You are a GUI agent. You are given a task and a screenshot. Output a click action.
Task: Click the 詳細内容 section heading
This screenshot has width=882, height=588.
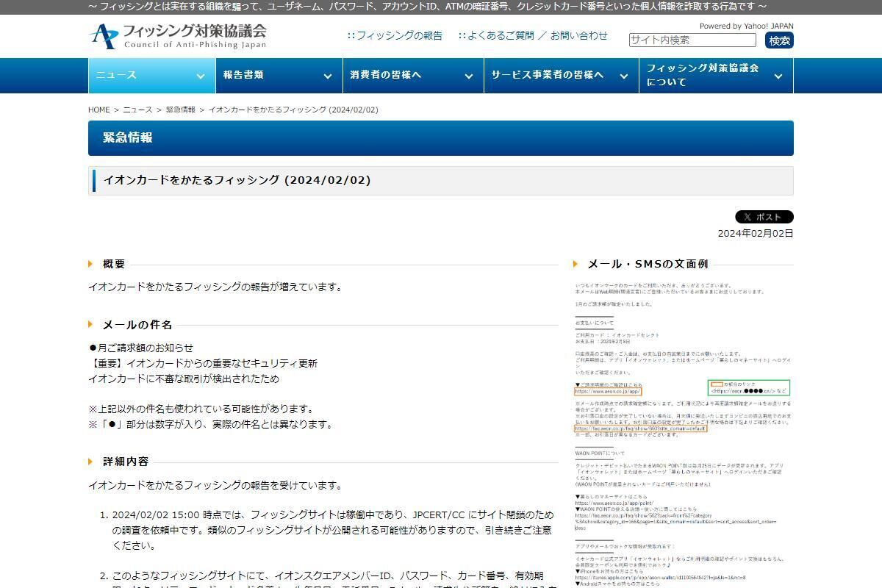(x=126, y=462)
